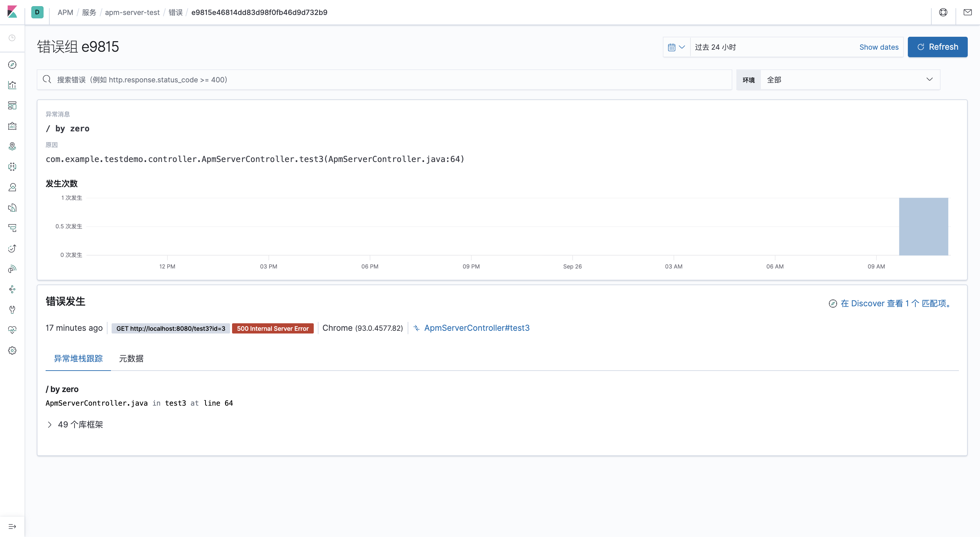Viewport: 980px width, 537px height.
Task: Open Machine Learning in the sidebar
Action: [x=12, y=167]
